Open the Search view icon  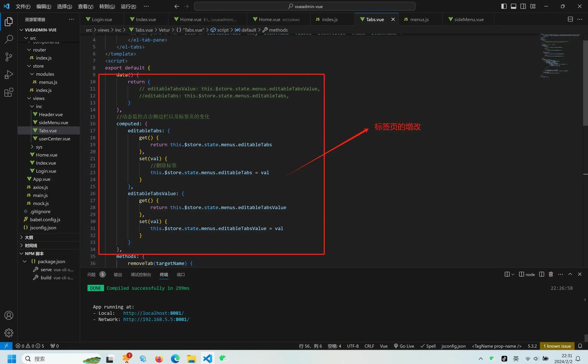click(x=9, y=39)
